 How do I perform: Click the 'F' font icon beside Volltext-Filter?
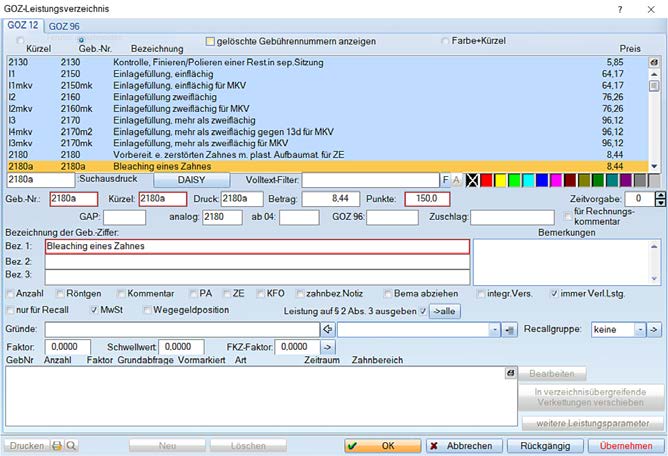point(446,180)
